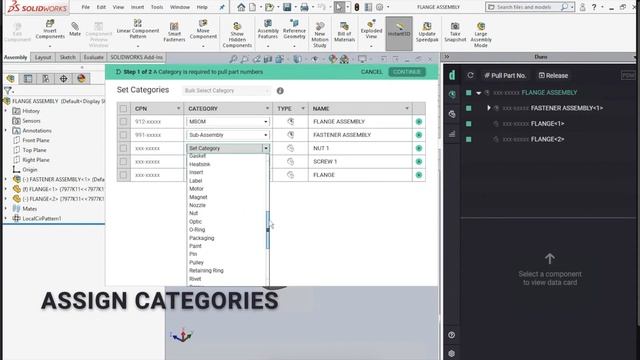640x360 pixels.
Task: Check the FLANGE row checkbox in table
Action: point(123,175)
